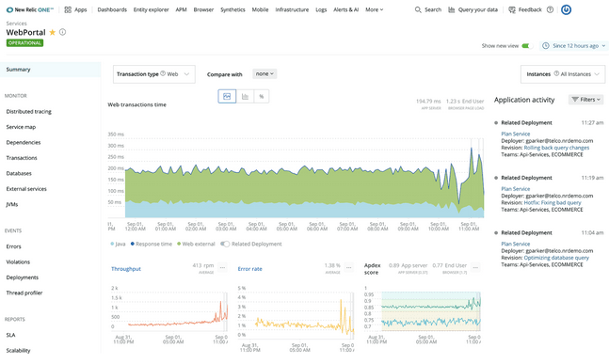Open JVMs in sidebar

[x=12, y=204]
